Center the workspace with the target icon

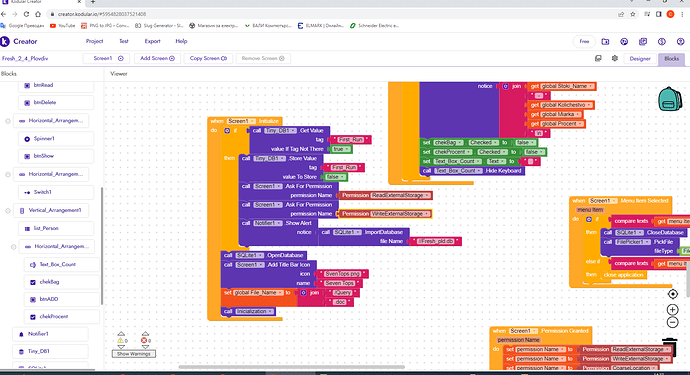[672, 294]
